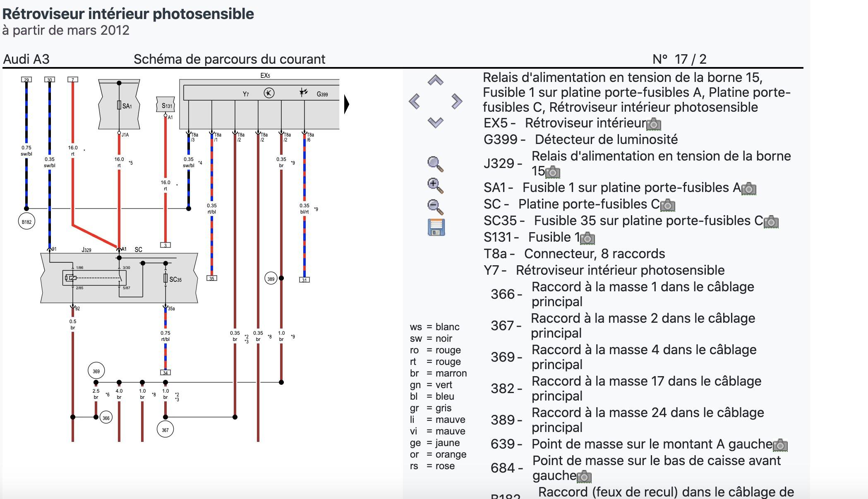The image size is (868, 499).
Task: Click the 389 ground circle in diagram
Action: (271, 279)
